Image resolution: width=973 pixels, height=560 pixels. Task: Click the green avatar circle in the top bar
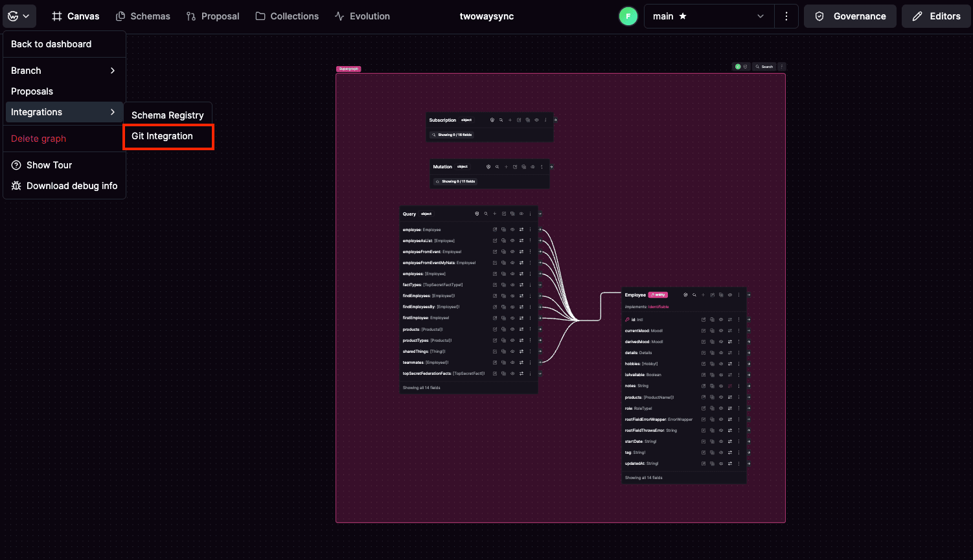[628, 16]
